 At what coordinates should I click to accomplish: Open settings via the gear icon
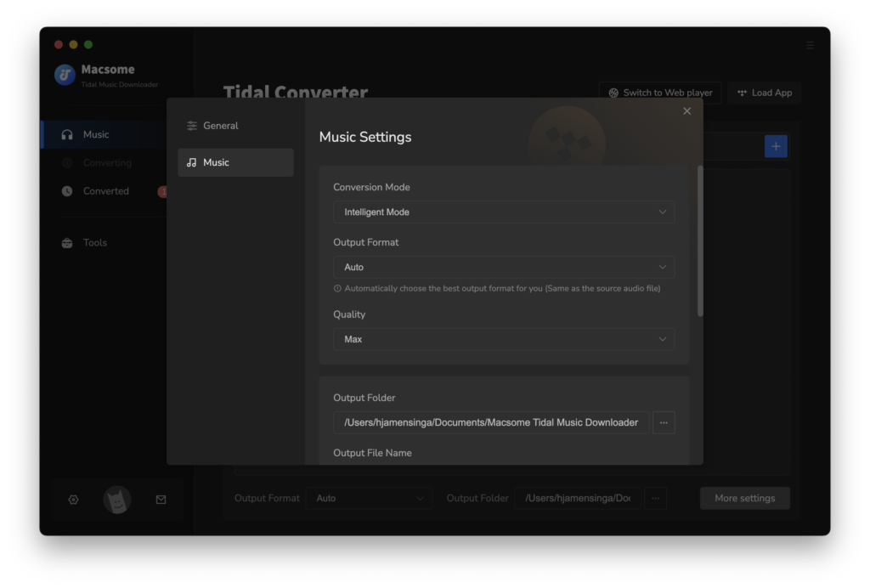73,500
